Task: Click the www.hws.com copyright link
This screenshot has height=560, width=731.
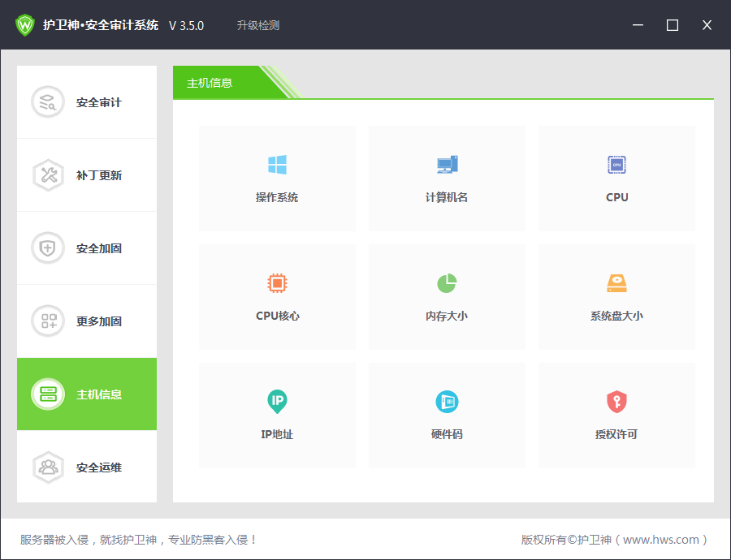Action: [661, 540]
